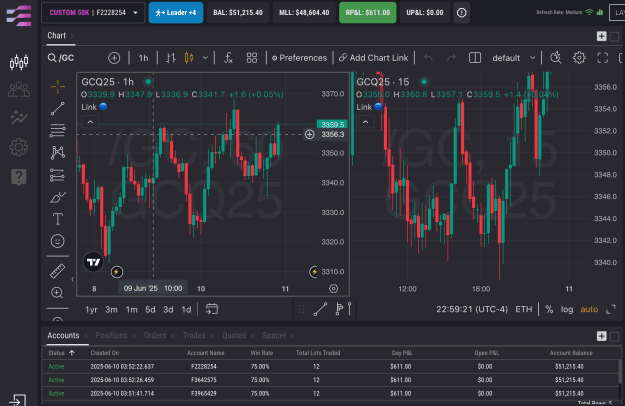Image resolution: width=625 pixels, height=406 pixels.
Task: Switch to the Accounts tab
Action: [x=63, y=335]
